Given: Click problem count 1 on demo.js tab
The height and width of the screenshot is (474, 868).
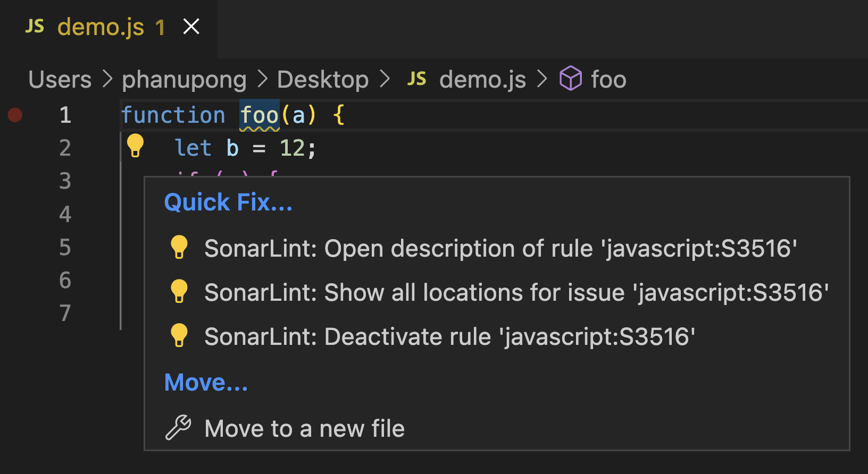Looking at the screenshot, I should tap(160, 27).
